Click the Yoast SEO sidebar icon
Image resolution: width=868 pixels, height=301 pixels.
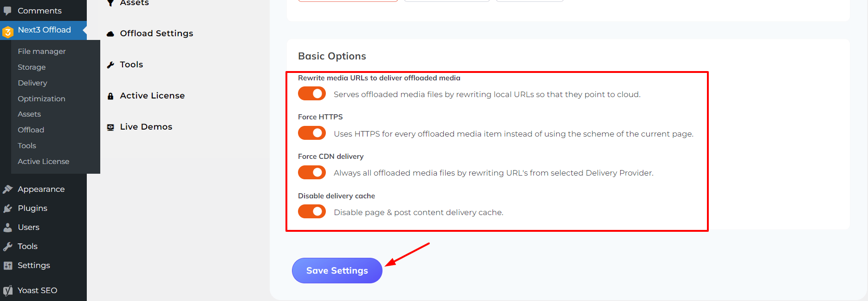click(x=8, y=289)
